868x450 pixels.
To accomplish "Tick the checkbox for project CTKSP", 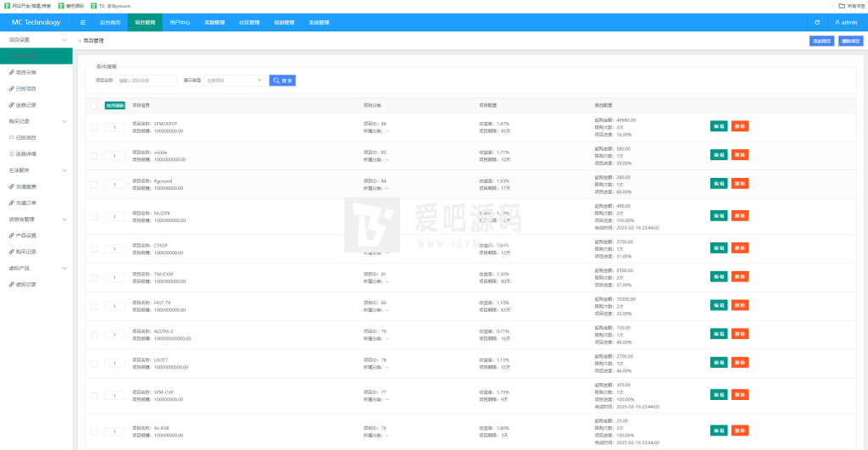I will [94, 249].
